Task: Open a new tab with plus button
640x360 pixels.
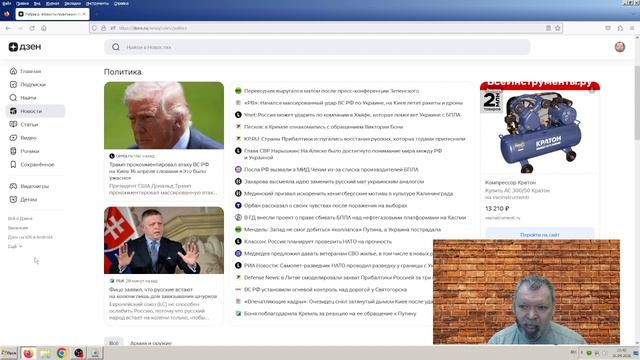Action: click(x=96, y=14)
